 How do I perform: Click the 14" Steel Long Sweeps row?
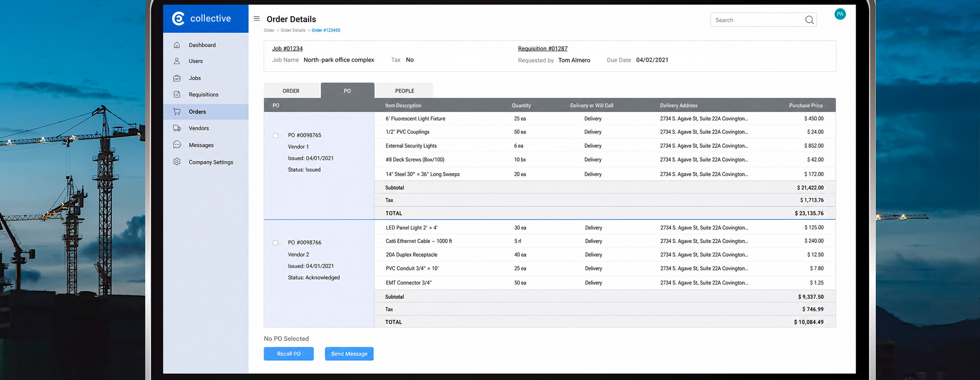[605, 174]
